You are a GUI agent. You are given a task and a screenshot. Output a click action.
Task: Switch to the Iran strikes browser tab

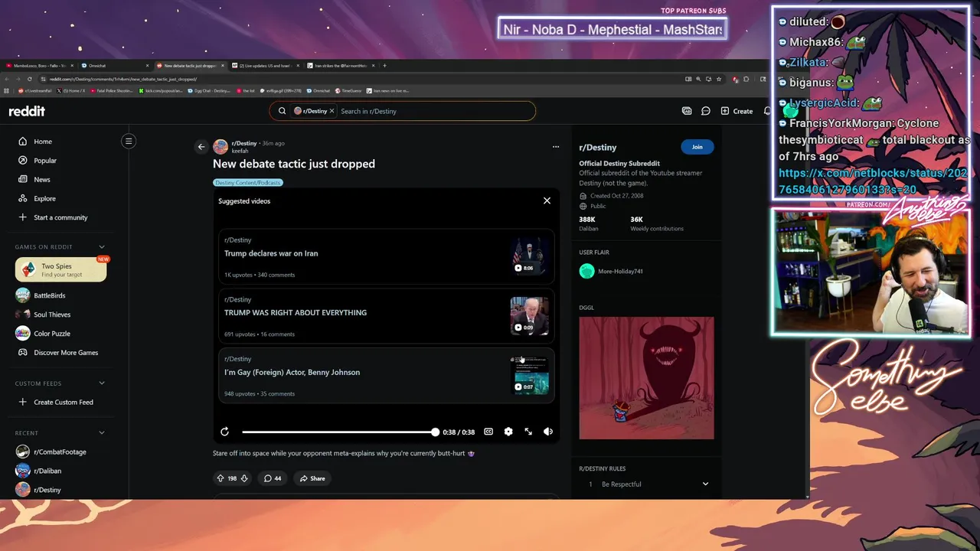coord(341,66)
